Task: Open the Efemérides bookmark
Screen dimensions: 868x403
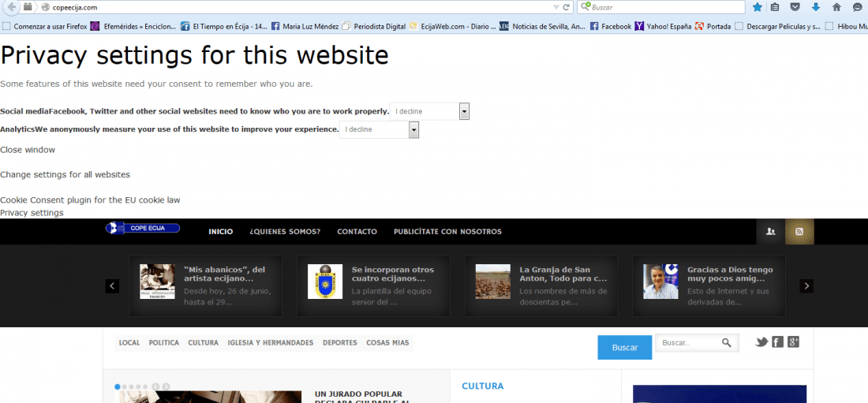Action: coord(133,26)
